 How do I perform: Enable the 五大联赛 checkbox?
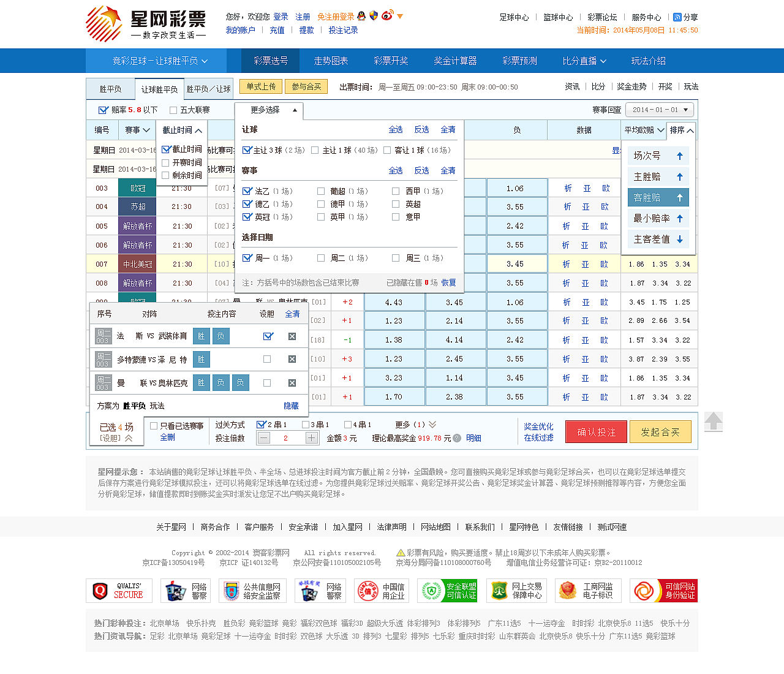[x=173, y=110]
